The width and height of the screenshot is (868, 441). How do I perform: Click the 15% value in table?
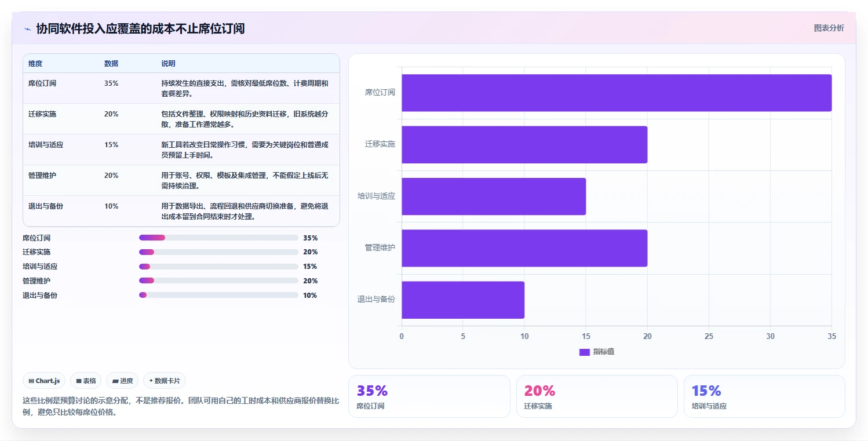tap(111, 145)
